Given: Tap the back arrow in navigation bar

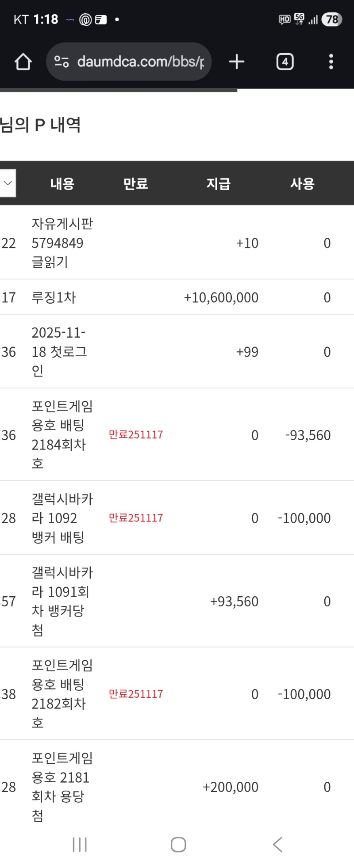Looking at the screenshot, I should click(x=277, y=845).
